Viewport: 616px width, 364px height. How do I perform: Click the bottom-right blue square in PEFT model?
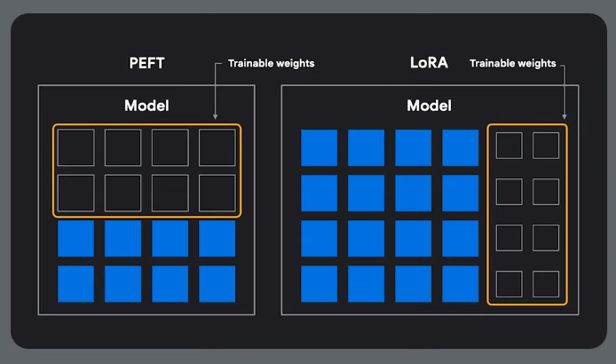click(x=217, y=283)
